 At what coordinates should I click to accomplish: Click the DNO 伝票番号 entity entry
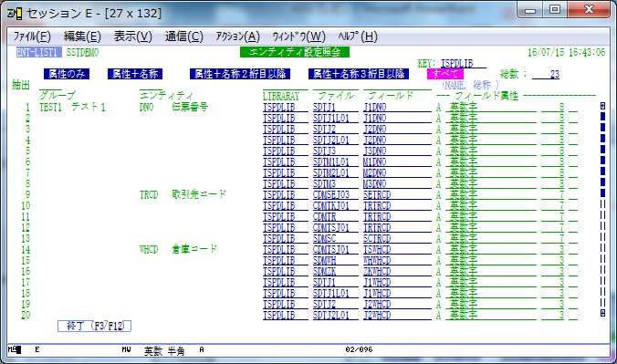(x=173, y=107)
